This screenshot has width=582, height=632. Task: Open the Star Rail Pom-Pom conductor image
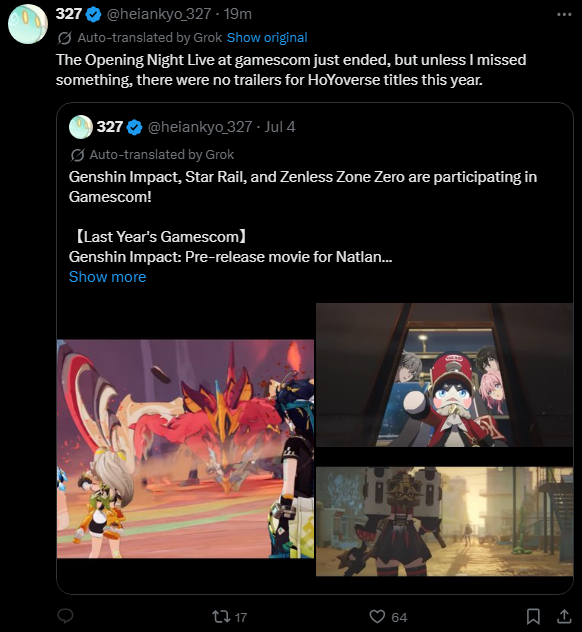tap(444, 375)
